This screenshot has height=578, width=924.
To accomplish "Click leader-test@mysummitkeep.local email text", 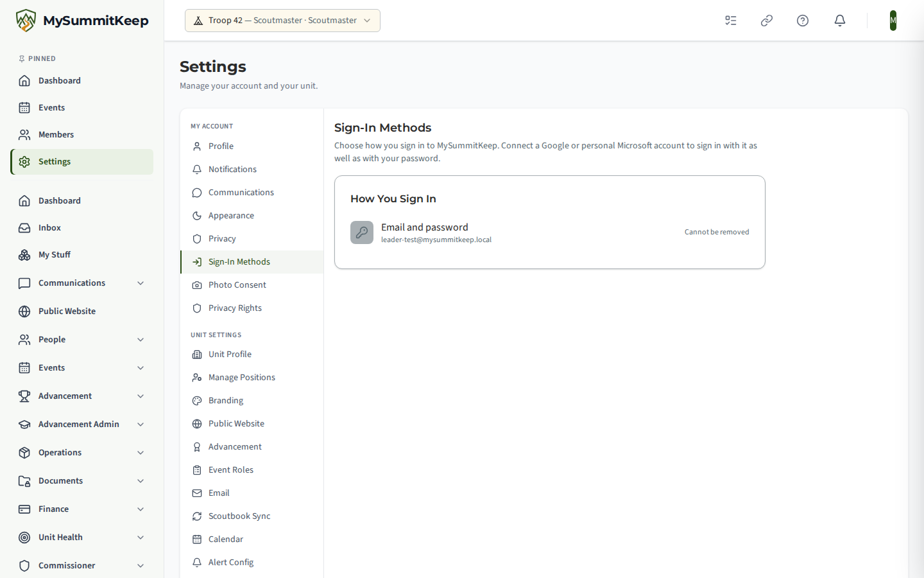I will [436, 240].
